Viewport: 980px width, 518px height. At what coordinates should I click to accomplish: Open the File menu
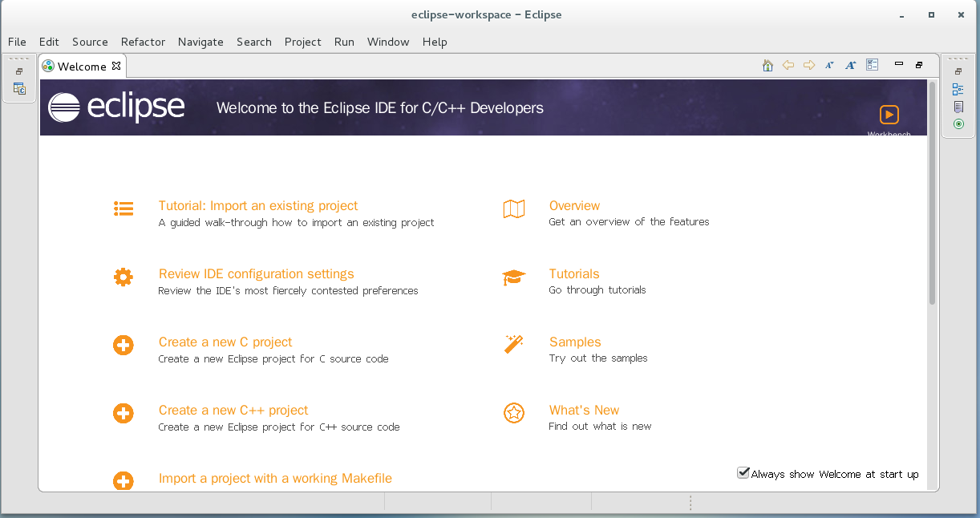click(x=17, y=42)
